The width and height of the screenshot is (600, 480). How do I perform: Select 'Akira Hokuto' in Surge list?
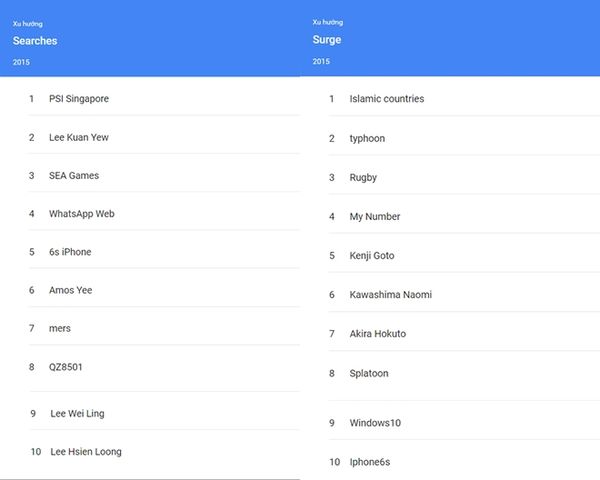377,334
